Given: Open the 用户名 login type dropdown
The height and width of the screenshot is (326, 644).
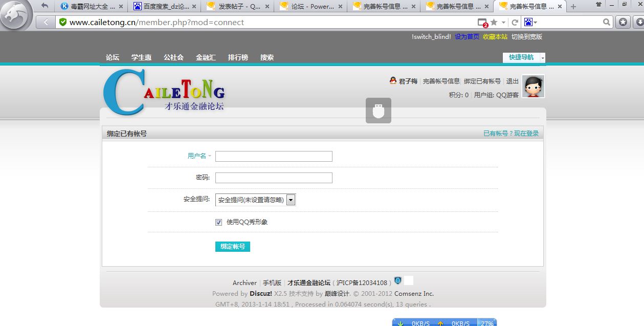Looking at the screenshot, I should 199,156.
